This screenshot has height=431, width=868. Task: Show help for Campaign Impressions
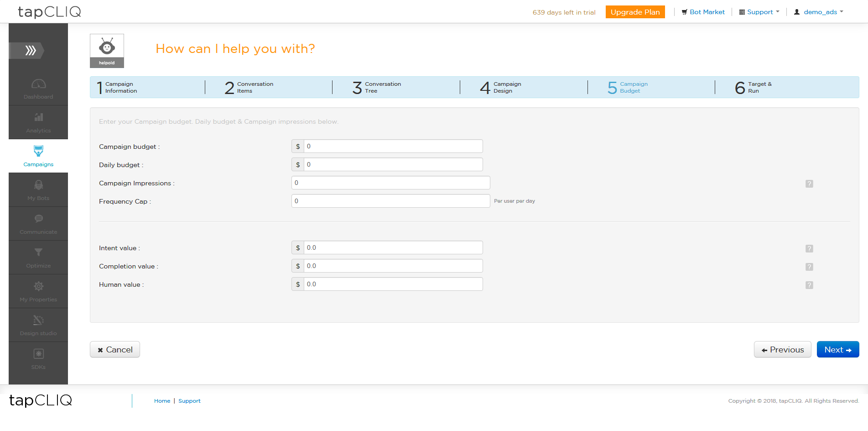(809, 184)
